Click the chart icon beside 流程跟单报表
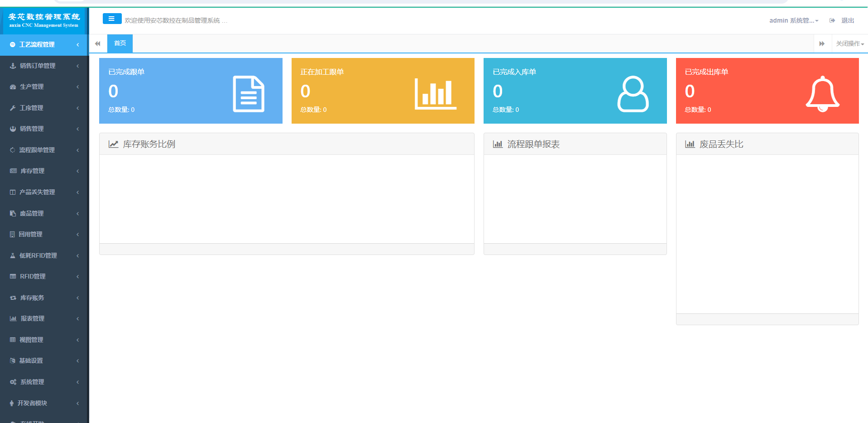 click(498, 144)
